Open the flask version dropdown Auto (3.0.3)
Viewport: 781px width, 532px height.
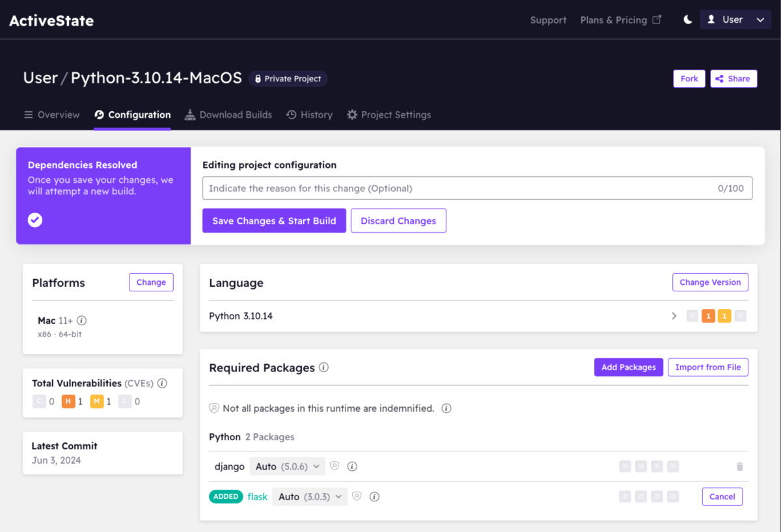[310, 496]
